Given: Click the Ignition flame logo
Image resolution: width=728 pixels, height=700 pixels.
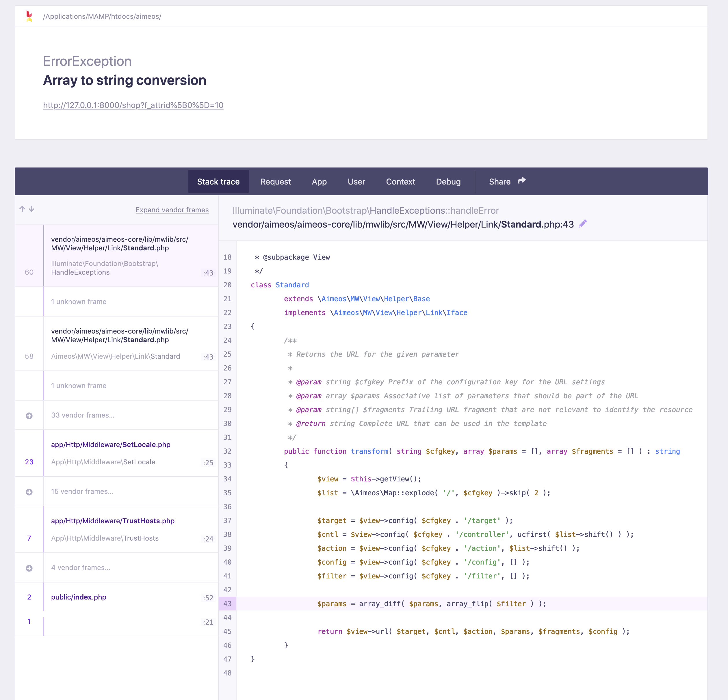Looking at the screenshot, I should 29,16.
